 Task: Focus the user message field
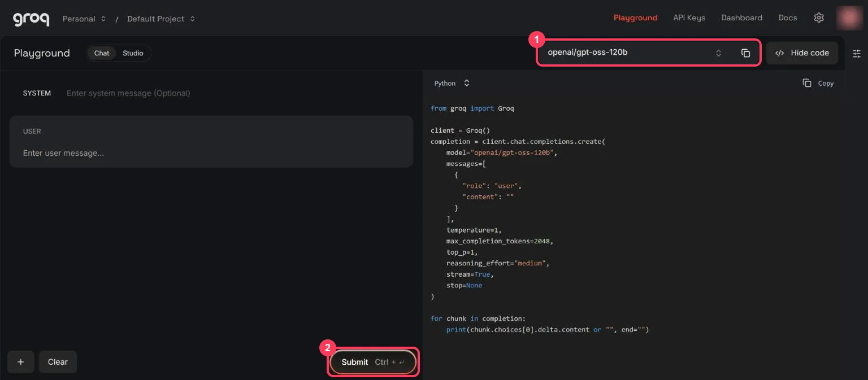coord(211,153)
